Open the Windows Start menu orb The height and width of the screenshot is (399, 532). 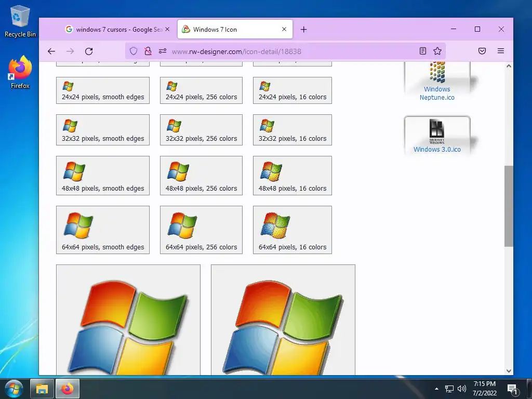(14, 389)
